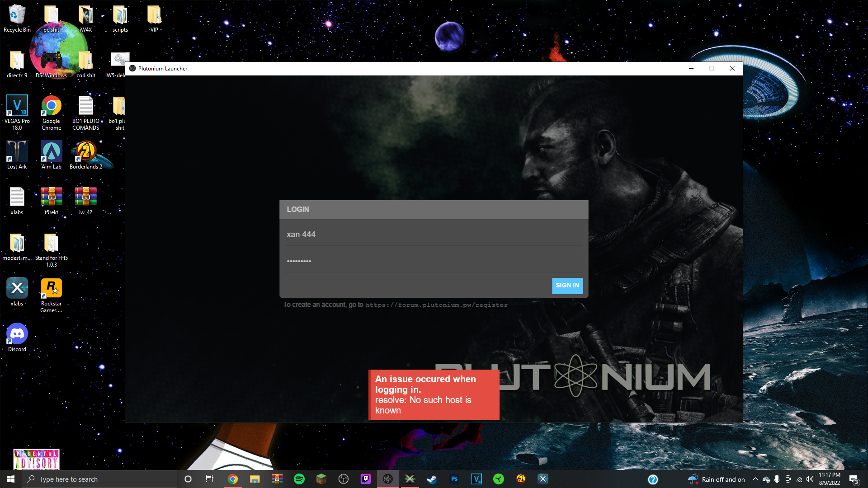Click the password input field
The width and height of the screenshot is (868, 488).
434,261
